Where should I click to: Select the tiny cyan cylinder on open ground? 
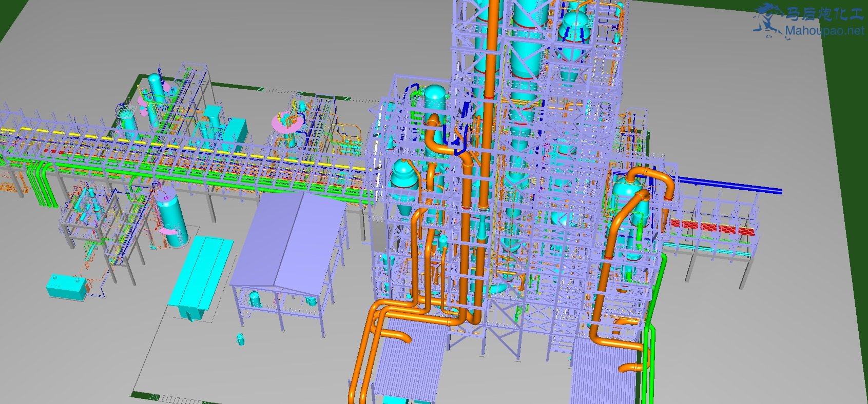point(240,339)
